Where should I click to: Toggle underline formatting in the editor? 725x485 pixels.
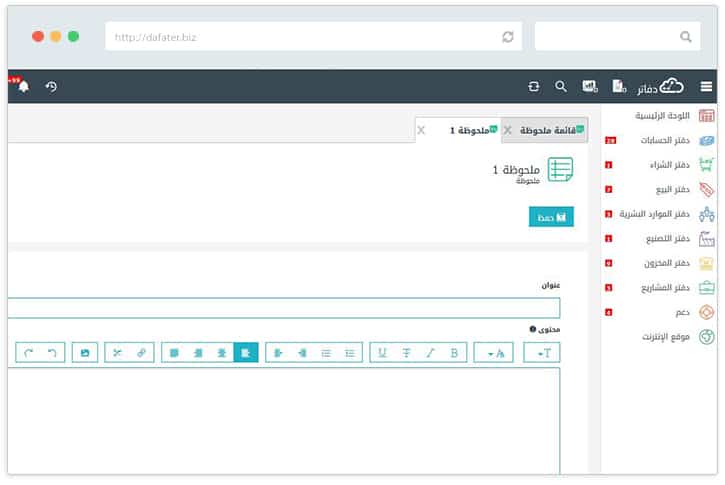[x=382, y=353]
